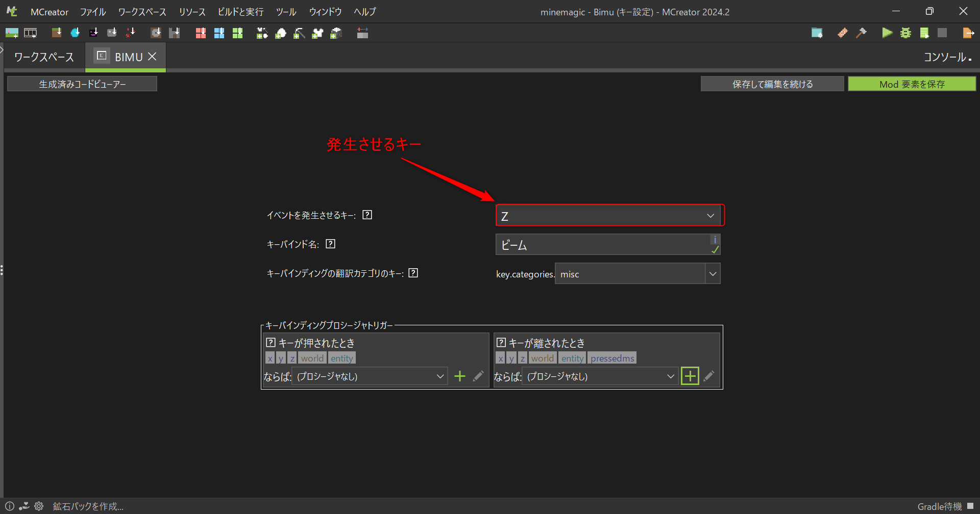This screenshot has width=980, height=514.
Task: Open the コンソール panel
Action: pos(947,57)
